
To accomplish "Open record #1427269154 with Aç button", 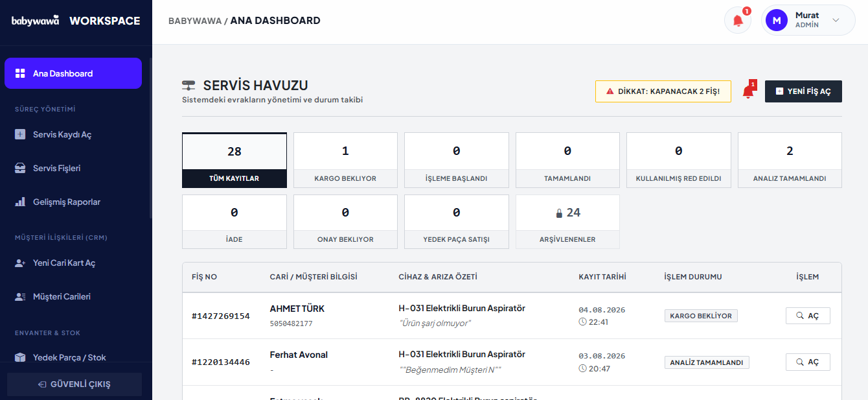I will click(x=808, y=316).
